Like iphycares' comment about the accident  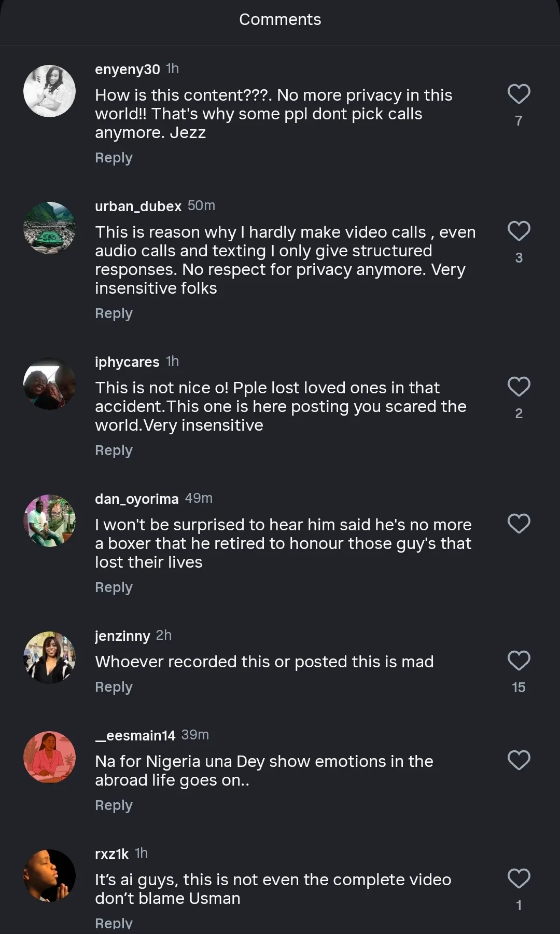(x=519, y=387)
